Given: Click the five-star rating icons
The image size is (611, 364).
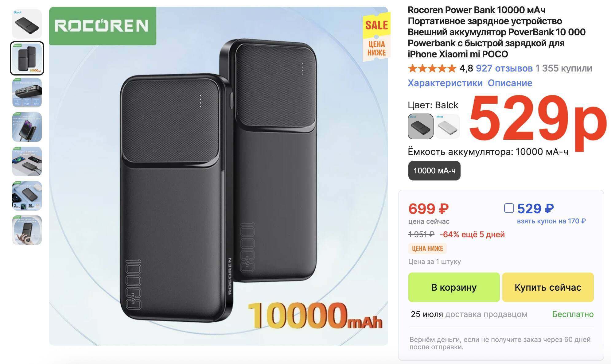Looking at the screenshot, I should pos(432,68).
